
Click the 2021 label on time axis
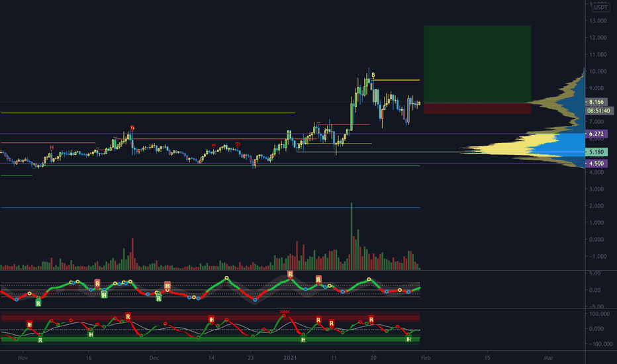[x=290, y=358]
